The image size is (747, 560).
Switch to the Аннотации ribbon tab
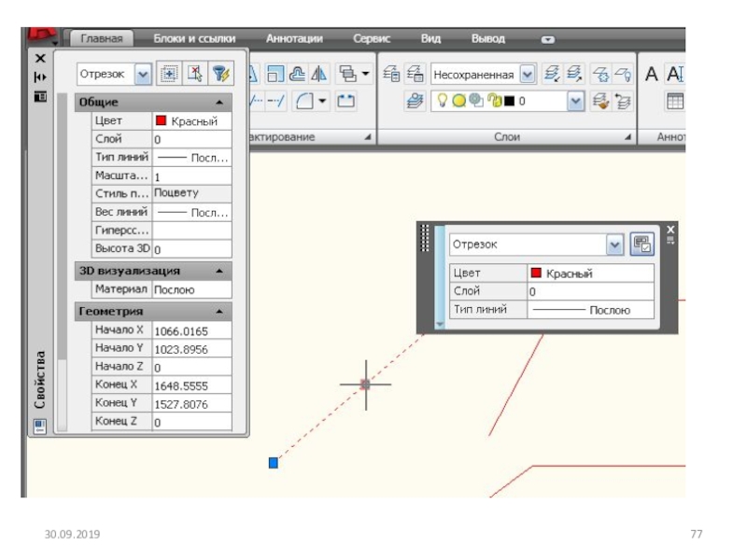(x=294, y=39)
